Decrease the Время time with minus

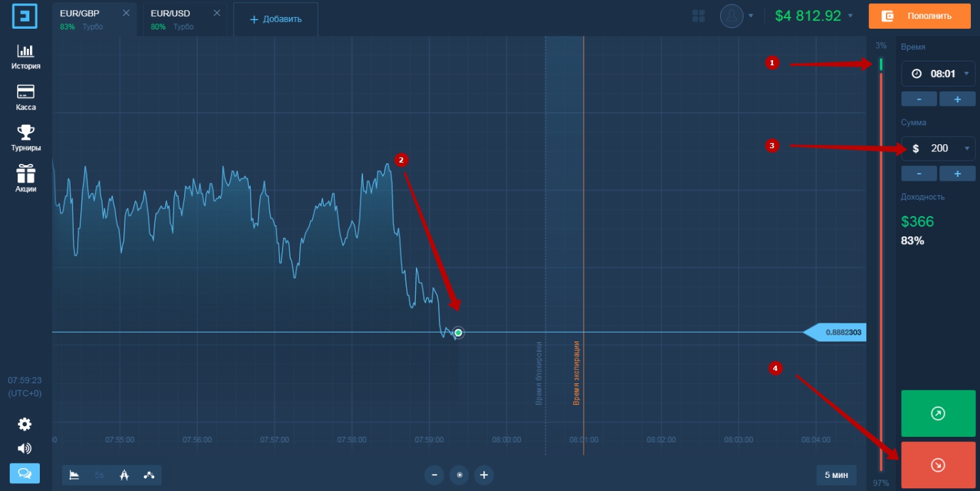[x=919, y=99]
